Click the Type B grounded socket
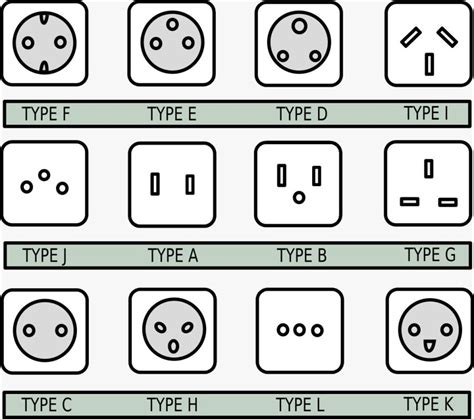 [298, 184]
